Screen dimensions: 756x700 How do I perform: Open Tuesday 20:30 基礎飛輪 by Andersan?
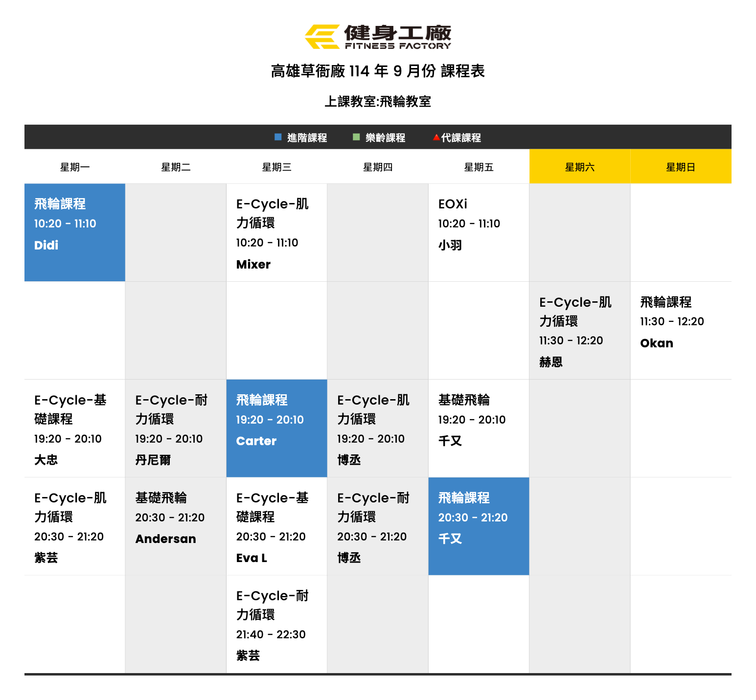[x=176, y=526]
